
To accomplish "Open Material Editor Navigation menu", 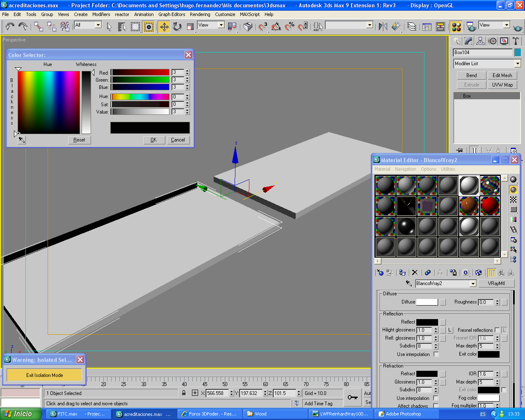I will (x=405, y=169).
